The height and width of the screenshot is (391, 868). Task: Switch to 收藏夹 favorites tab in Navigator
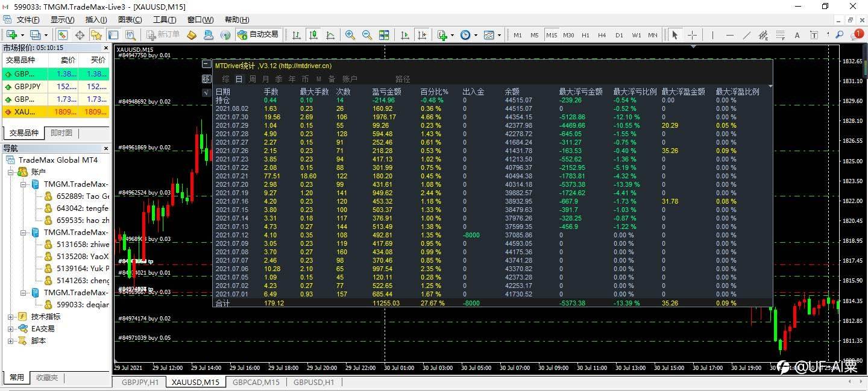click(x=46, y=378)
